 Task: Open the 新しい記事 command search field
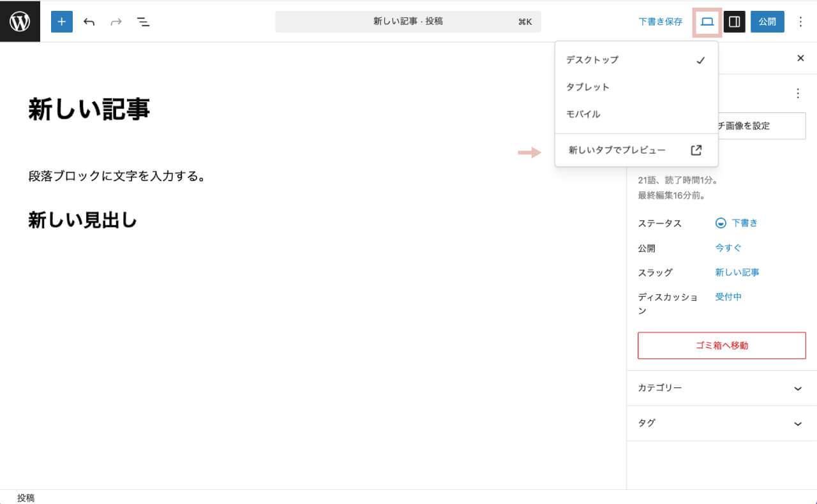click(408, 21)
